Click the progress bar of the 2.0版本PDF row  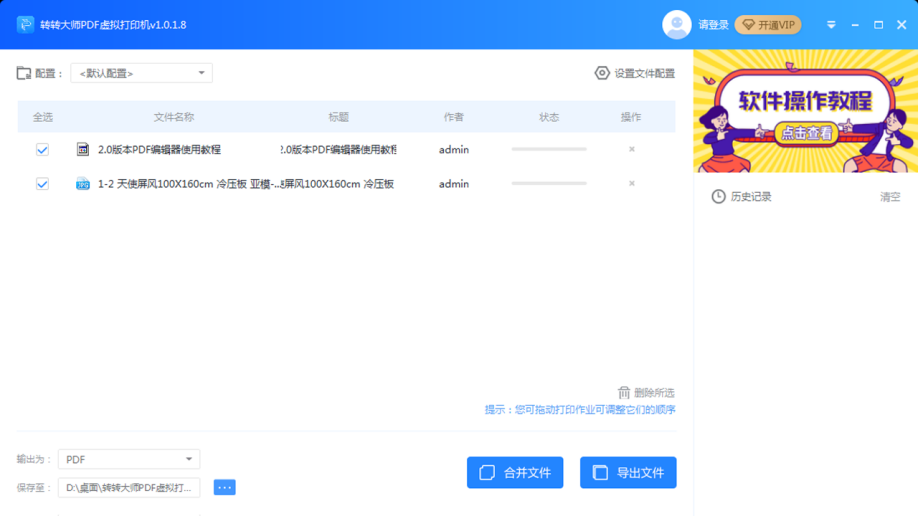point(549,149)
